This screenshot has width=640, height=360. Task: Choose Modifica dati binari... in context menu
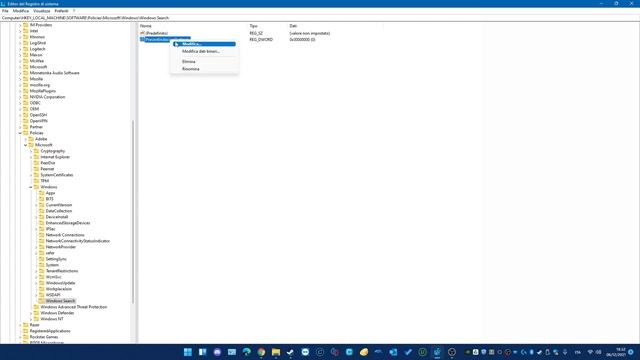tap(204, 51)
